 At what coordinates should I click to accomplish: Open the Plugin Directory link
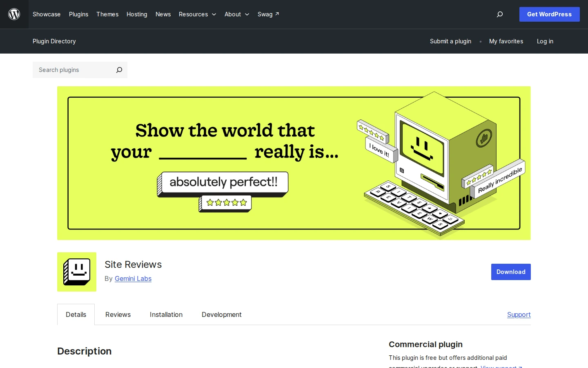tap(54, 41)
